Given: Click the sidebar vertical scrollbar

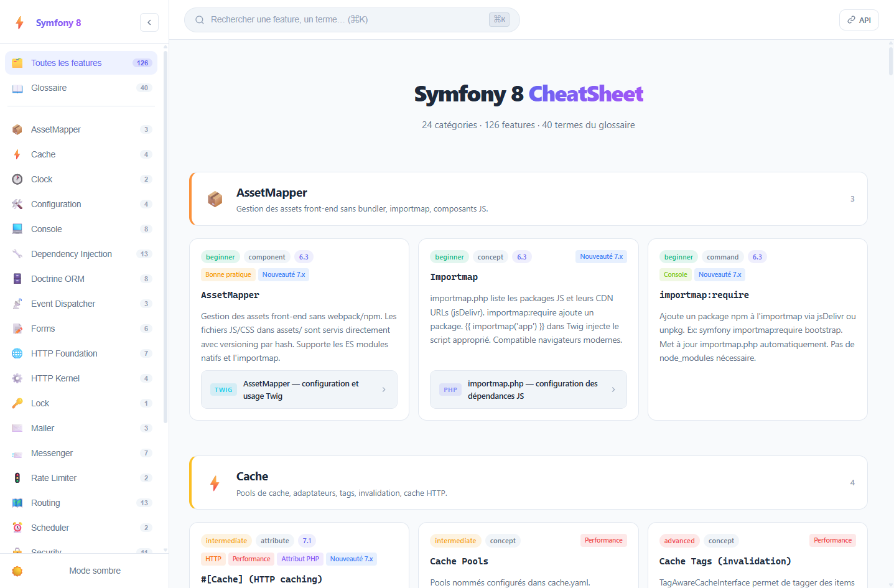Looking at the screenshot, I should (165, 236).
